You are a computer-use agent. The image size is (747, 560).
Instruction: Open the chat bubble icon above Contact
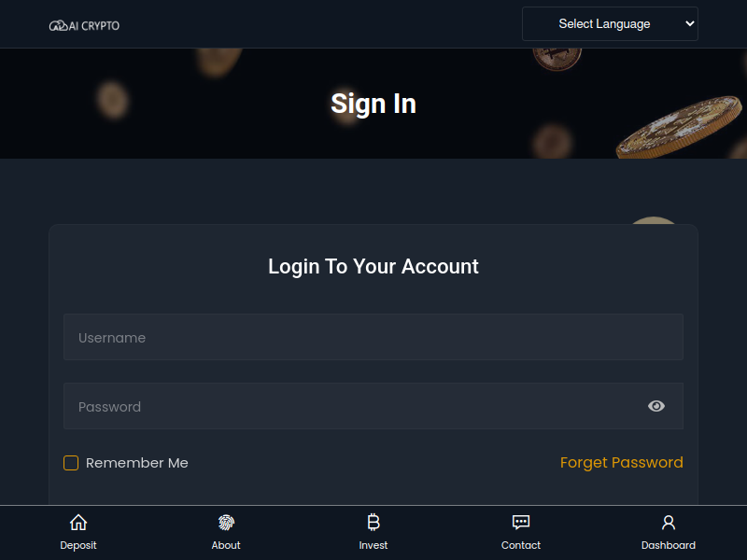521,523
